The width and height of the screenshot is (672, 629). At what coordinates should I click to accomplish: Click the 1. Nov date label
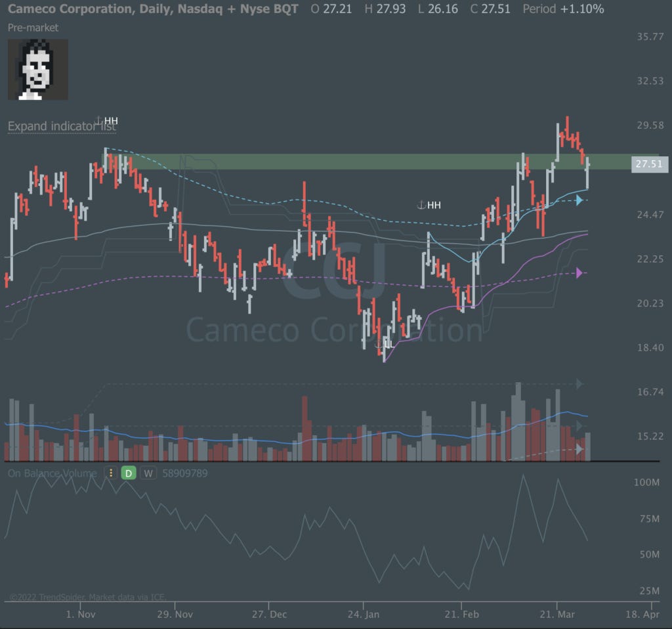click(x=81, y=614)
